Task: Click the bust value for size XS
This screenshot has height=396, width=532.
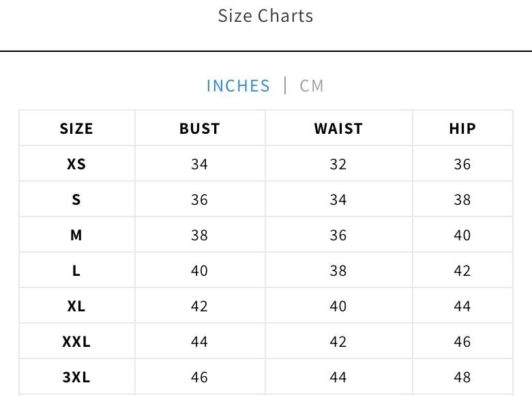Action: pyautogui.click(x=199, y=164)
